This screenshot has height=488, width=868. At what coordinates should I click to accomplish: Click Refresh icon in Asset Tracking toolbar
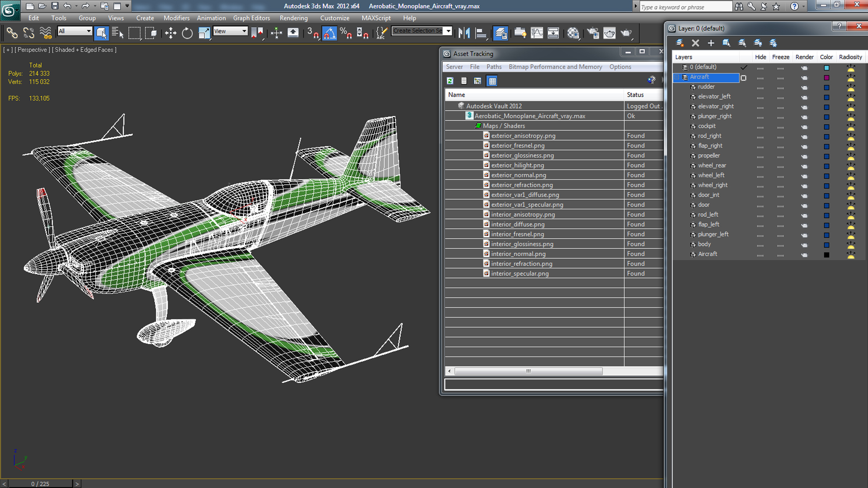click(x=450, y=81)
